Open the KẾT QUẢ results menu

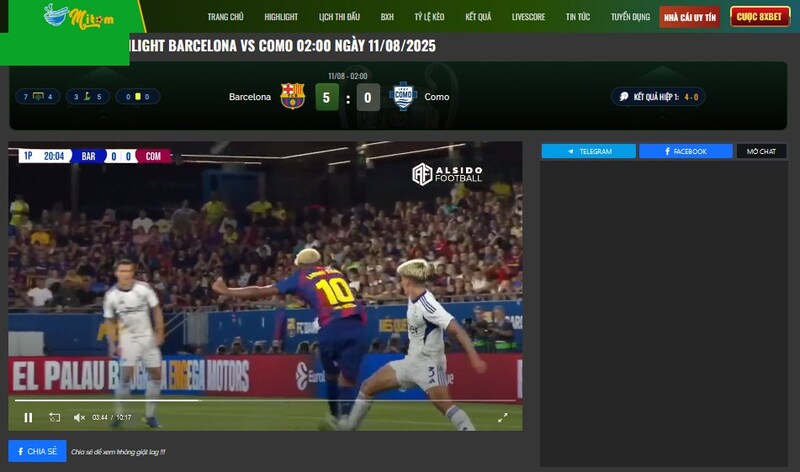point(478,17)
